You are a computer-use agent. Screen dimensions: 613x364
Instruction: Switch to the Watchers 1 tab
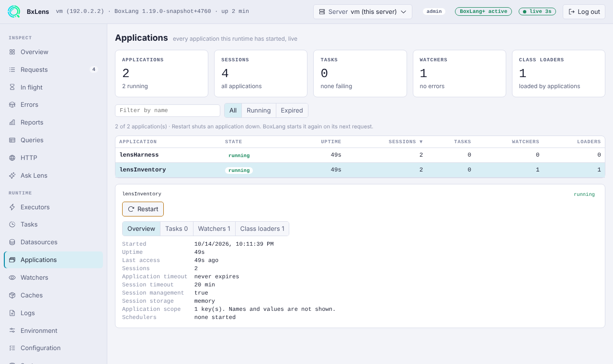click(x=214, y=228)
